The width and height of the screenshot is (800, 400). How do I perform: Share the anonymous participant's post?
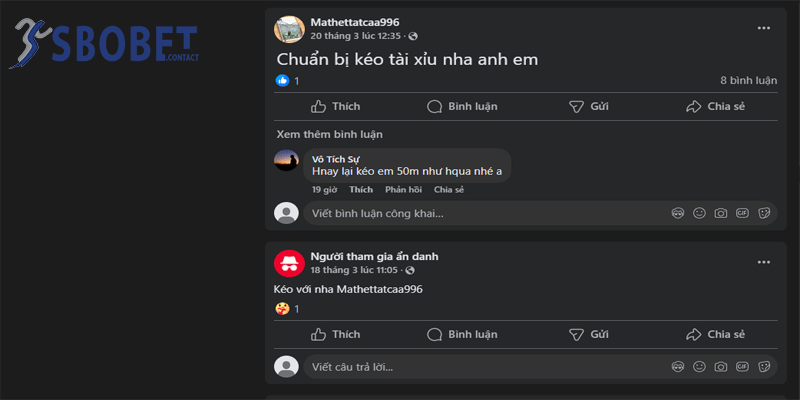click(x=715, y=334)
